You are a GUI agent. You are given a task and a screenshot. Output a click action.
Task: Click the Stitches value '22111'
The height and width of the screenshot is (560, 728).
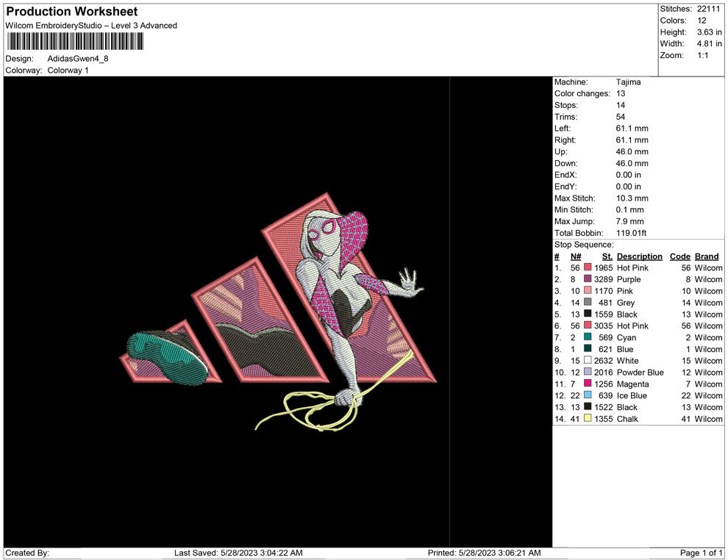[x=708, y=9]
